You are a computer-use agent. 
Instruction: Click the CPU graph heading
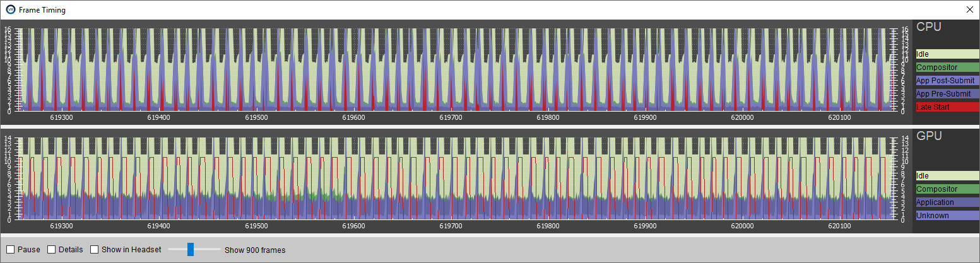coord(929,27)
